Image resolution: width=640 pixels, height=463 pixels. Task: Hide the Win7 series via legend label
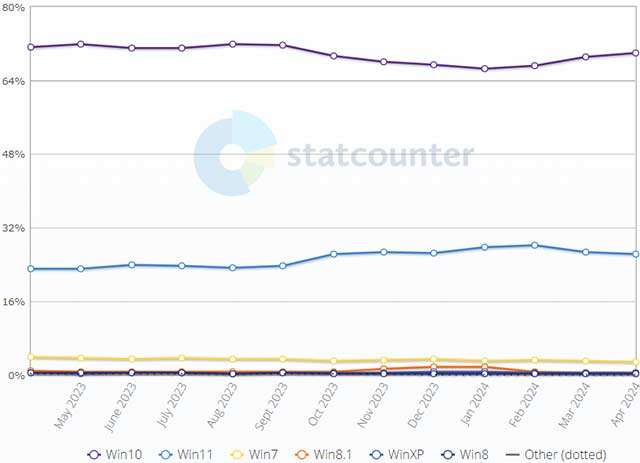264,454
